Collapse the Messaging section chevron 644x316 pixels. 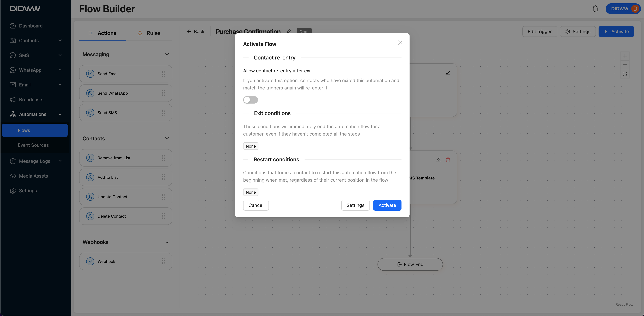point(167,54)
